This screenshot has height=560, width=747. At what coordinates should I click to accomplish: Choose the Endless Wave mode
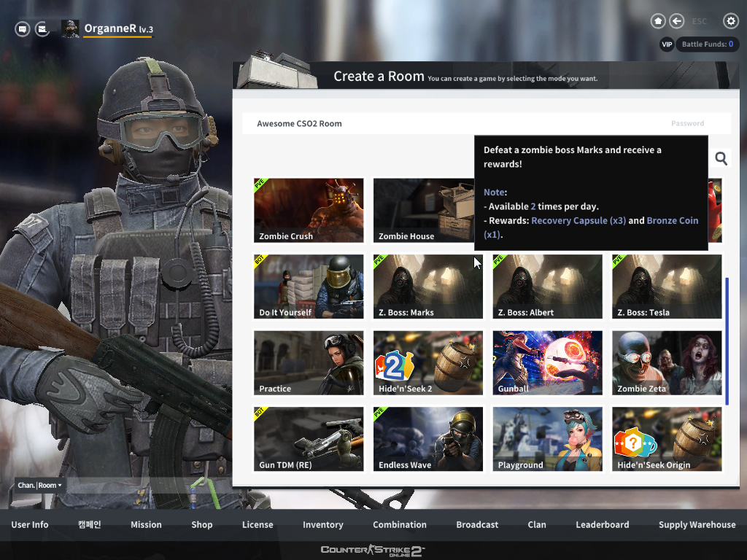coord(427,439)
